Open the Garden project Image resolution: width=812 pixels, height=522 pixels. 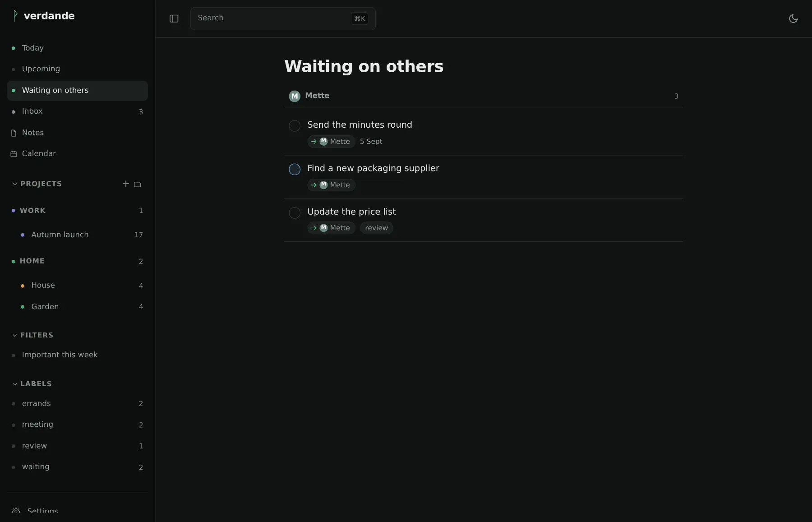tap(82, 307)
